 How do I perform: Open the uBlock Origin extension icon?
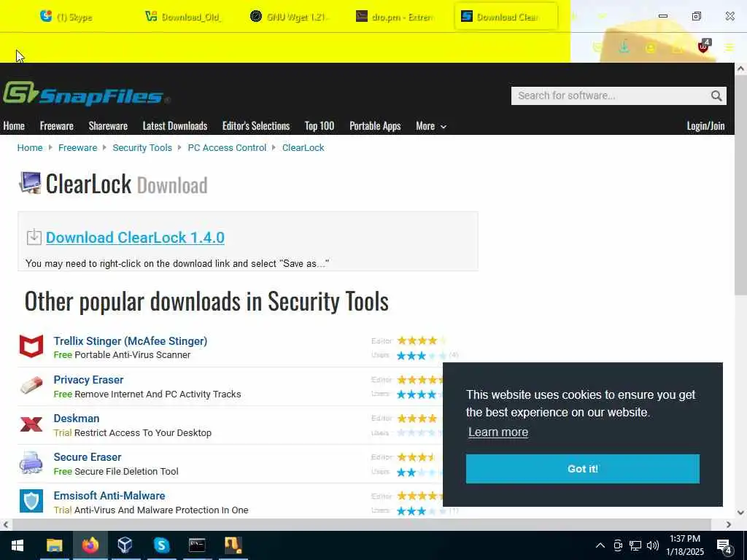point(703,47)
